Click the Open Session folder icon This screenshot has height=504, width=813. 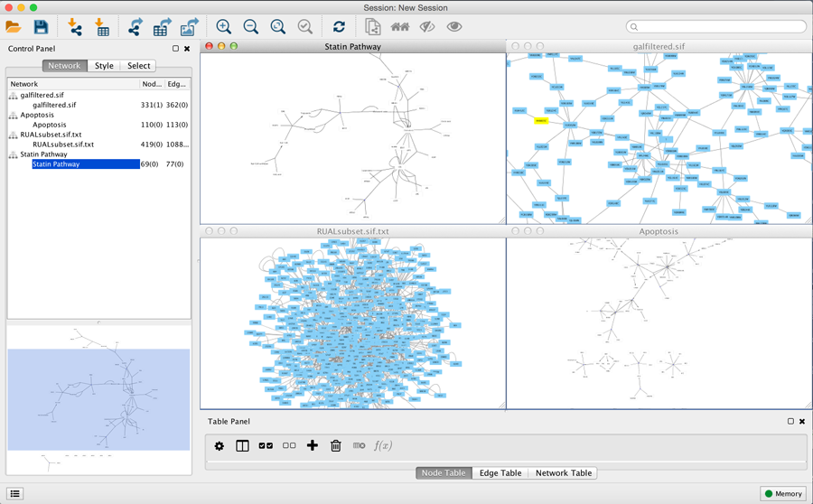[14, 28]
